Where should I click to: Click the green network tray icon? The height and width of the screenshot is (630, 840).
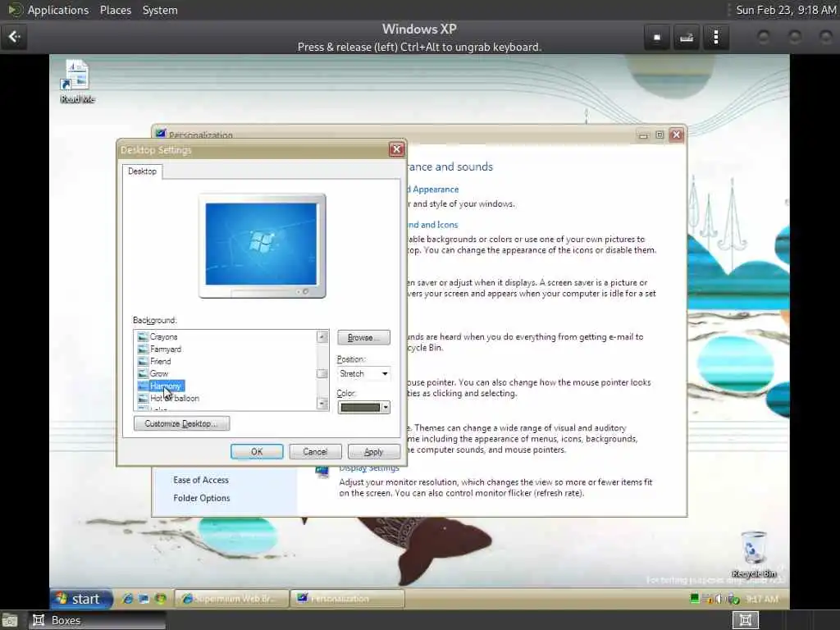(694, 599)
